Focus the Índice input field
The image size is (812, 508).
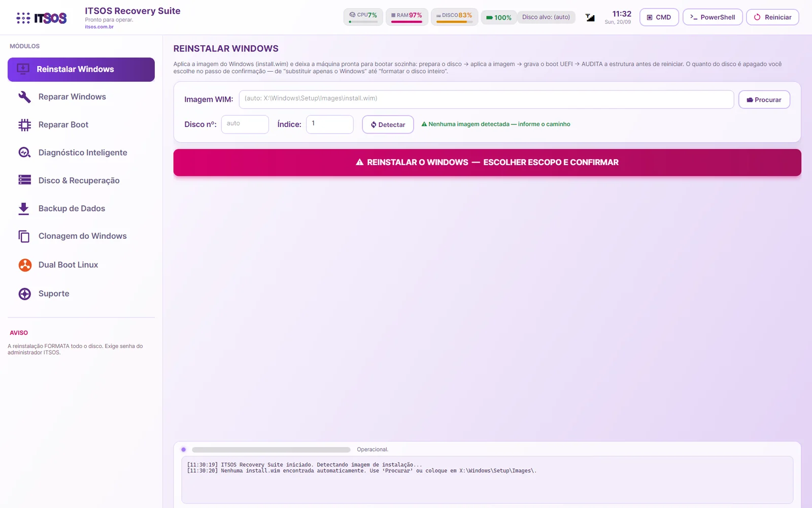[x=329, y=124]
